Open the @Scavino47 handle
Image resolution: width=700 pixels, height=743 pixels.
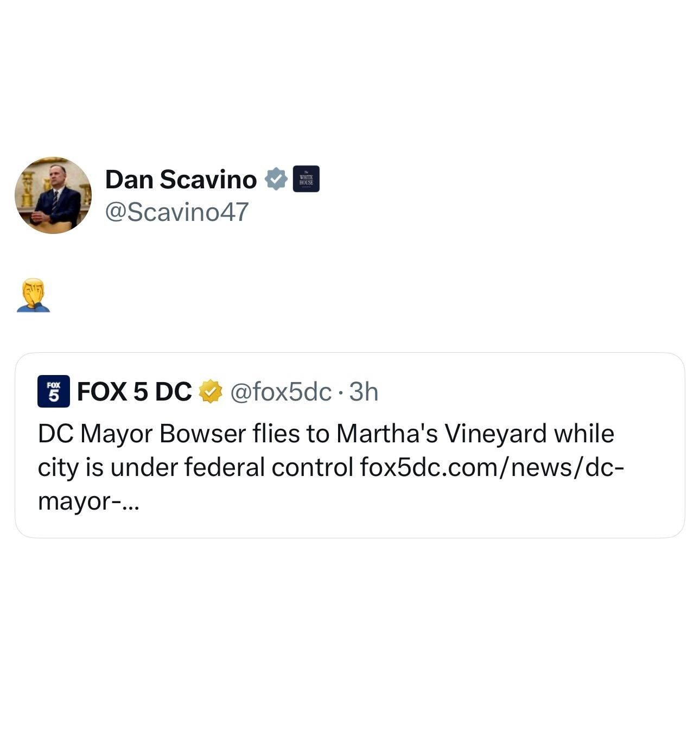pyautogui.click(x=176, y=212)
